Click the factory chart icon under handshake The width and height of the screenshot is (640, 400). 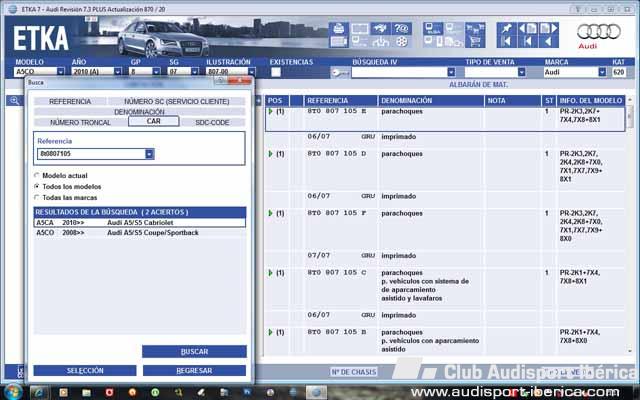click(380, 42)
